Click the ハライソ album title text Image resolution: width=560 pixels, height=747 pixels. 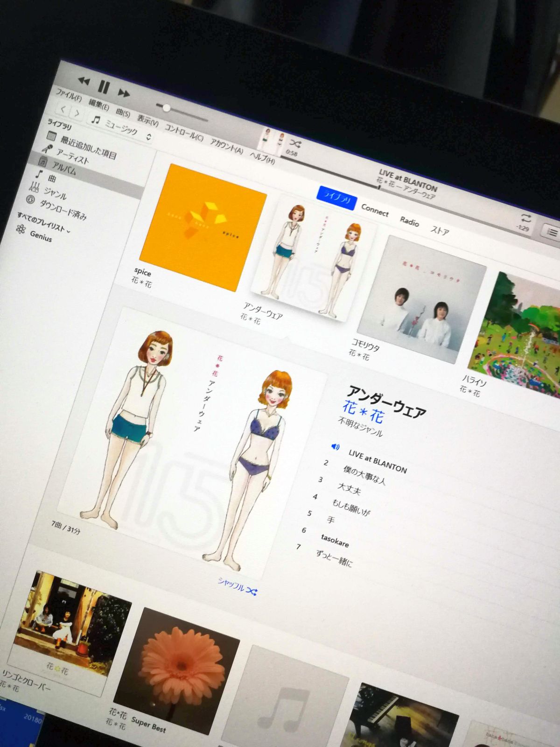click(475, 380)
